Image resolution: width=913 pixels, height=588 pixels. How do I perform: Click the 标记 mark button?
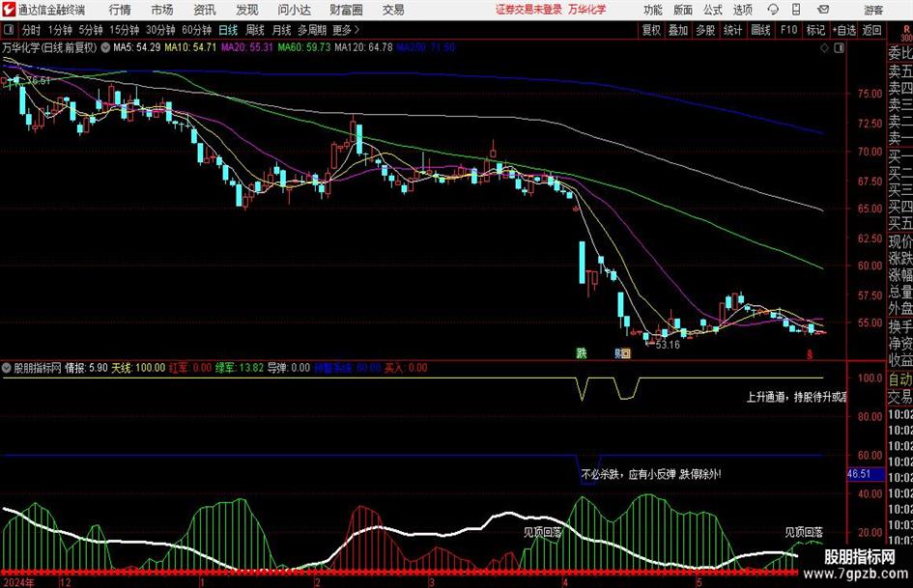[815, 30]
